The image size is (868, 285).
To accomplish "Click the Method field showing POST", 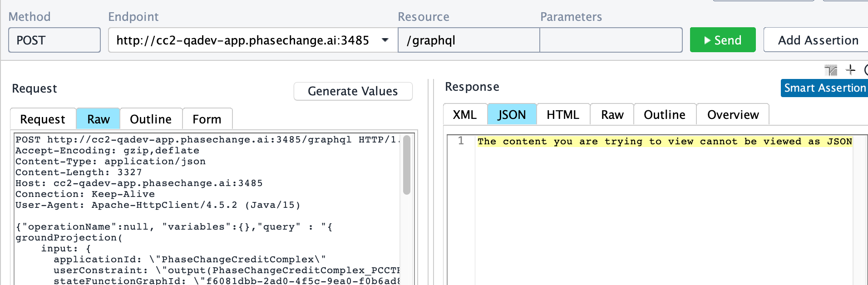I will 54,40.
